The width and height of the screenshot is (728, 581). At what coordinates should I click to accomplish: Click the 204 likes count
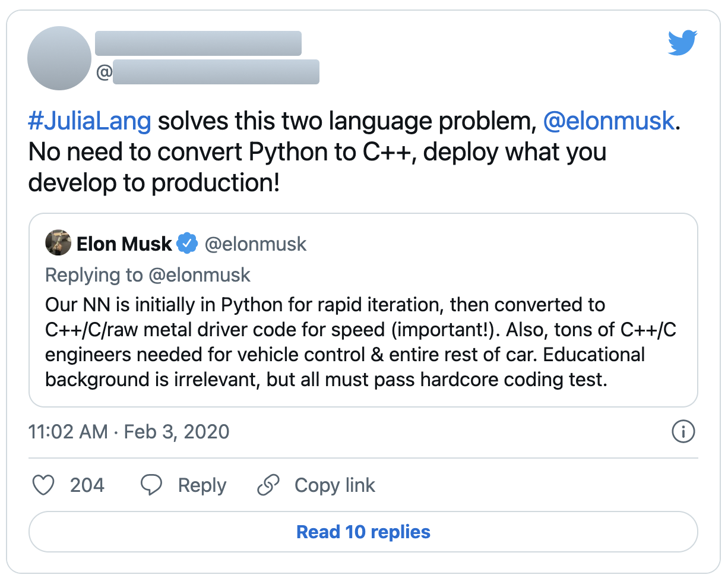tap(87, 485)
